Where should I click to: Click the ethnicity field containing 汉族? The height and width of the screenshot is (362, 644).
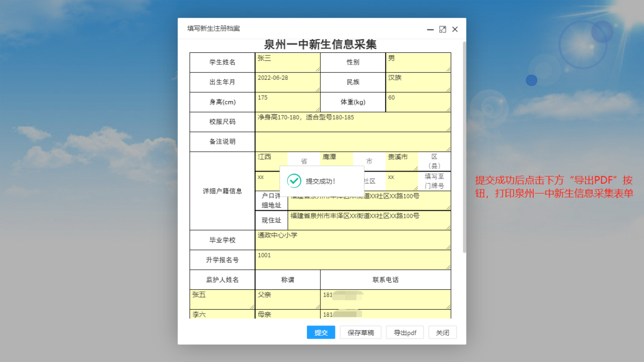[418, 82]
